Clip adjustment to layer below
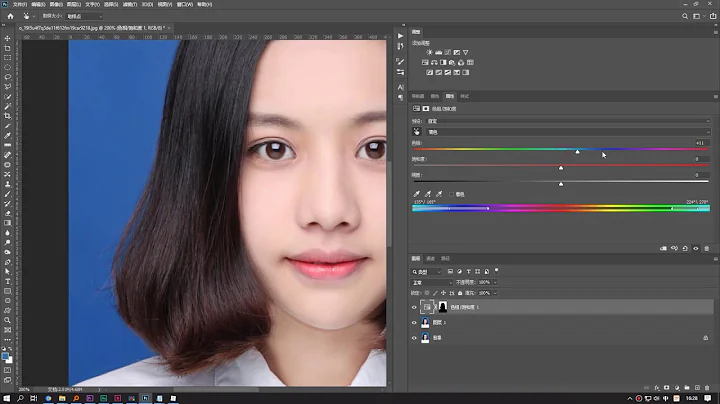Viewport: 720px width, 404px height. pyautogui.click(x=664, y=248)
